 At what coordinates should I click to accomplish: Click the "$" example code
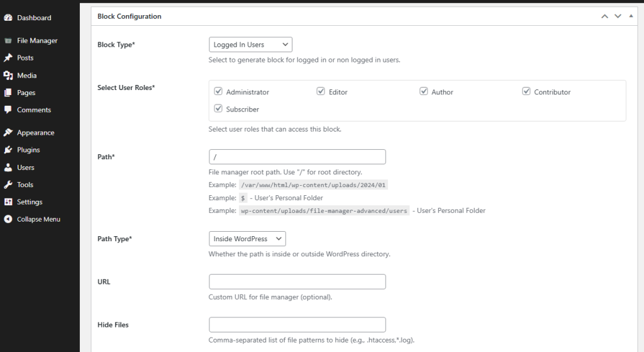pyautogui.click(x=243, y=198)
